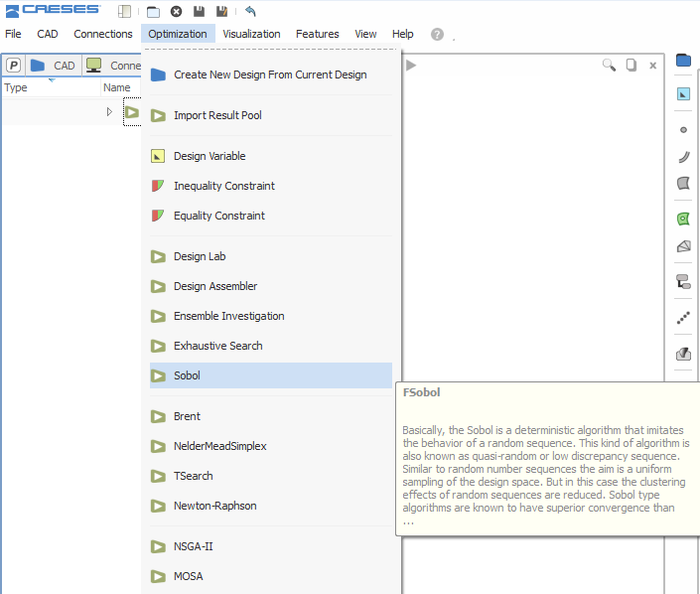
Task: Click the P parameters tab icon
Action: click(x=14, y=66)
